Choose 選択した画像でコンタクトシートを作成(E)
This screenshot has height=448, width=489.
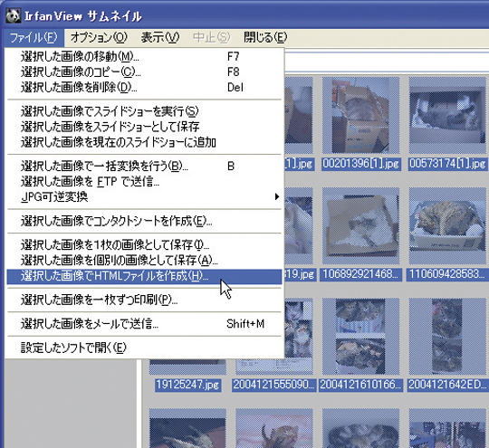coord(144,221)
